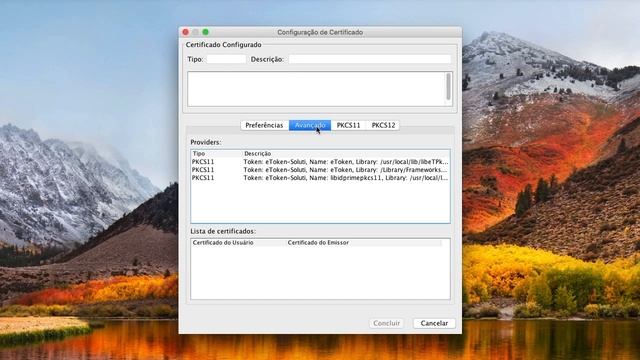
Task: Switch to the Preferências tab
Action: coord(264,125)
